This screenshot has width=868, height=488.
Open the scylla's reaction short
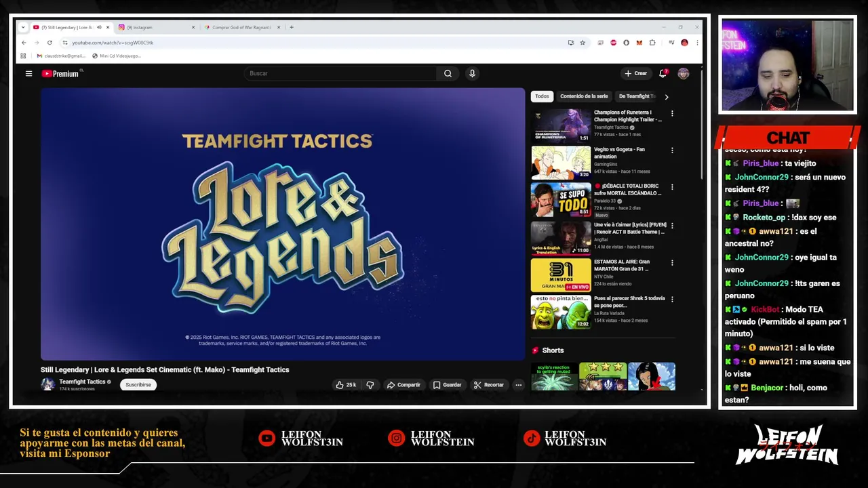point(553,377)
